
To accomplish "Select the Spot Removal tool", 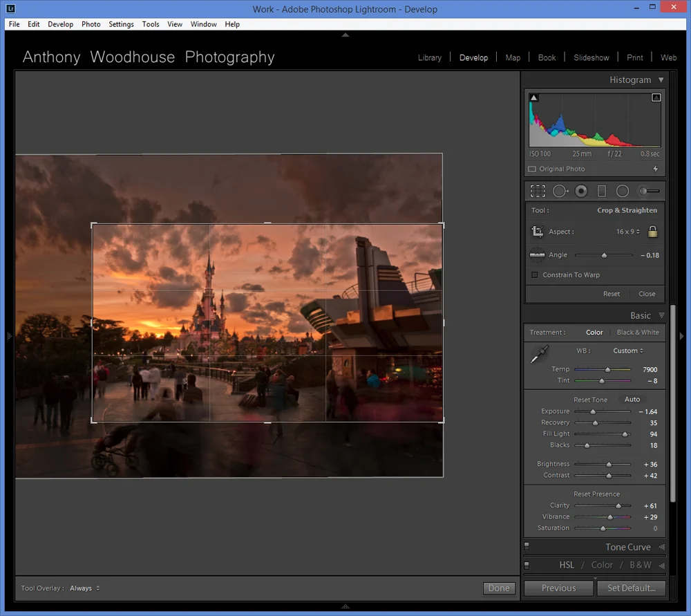I will tap(560, 191).
